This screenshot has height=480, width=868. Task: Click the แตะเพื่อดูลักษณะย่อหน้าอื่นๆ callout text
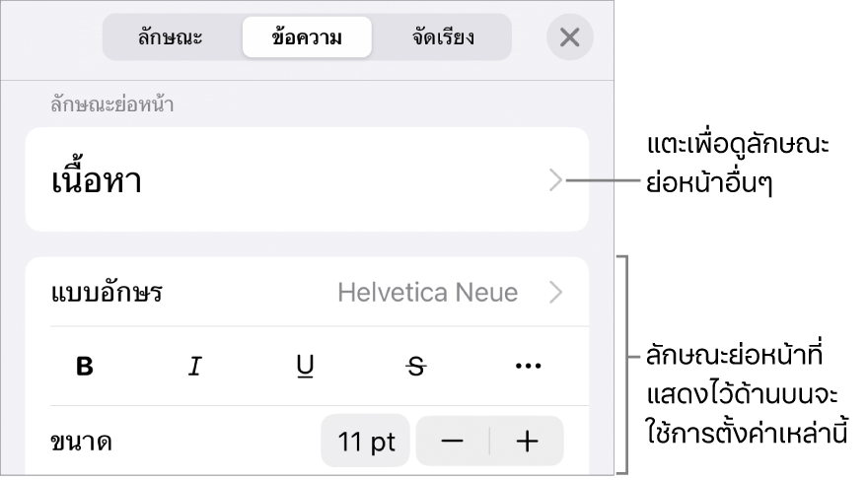pos(738,164)
